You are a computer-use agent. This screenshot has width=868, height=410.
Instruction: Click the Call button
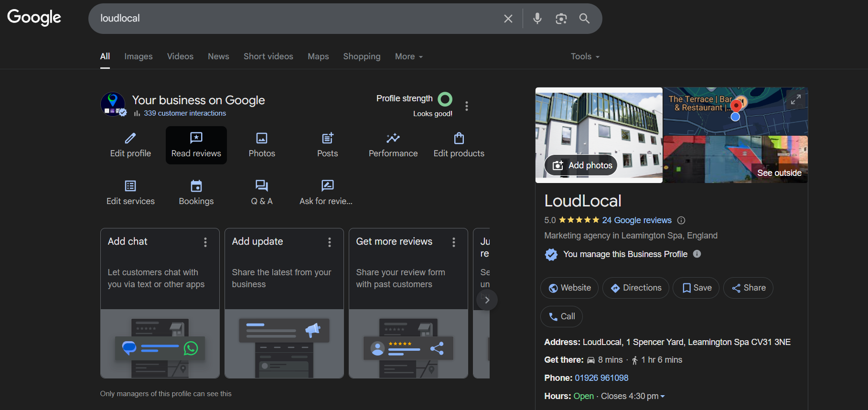pos(561,316)
